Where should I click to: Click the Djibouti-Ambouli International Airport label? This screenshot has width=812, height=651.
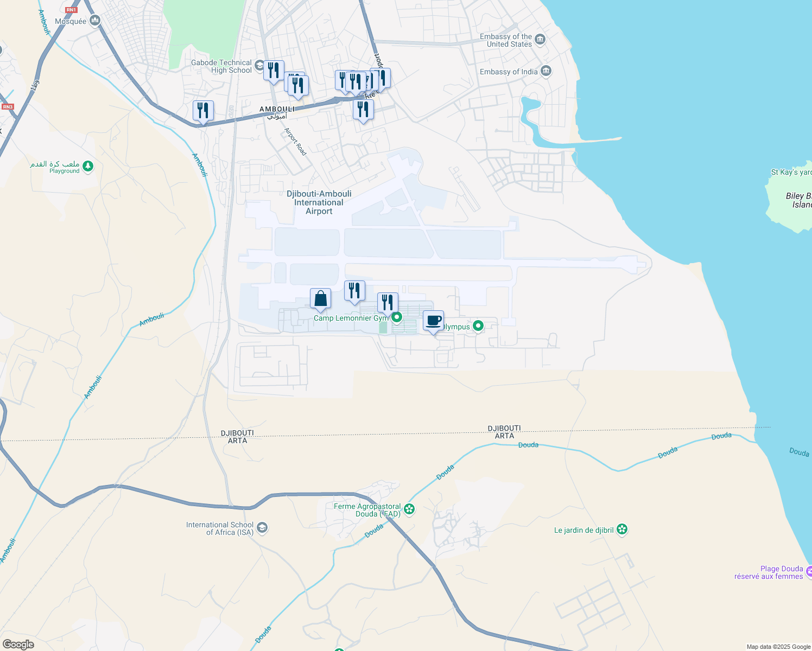[x=319, y=202]
